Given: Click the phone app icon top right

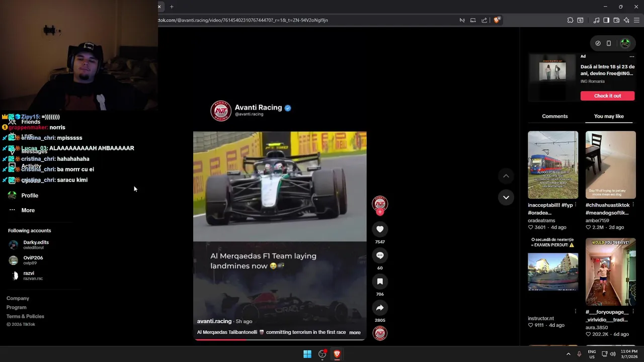Looking at the screenshot, I should point(609,43).
